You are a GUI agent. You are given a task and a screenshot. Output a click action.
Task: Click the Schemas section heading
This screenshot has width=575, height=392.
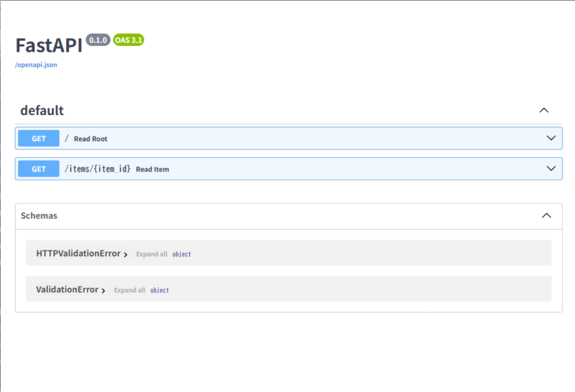39,215
